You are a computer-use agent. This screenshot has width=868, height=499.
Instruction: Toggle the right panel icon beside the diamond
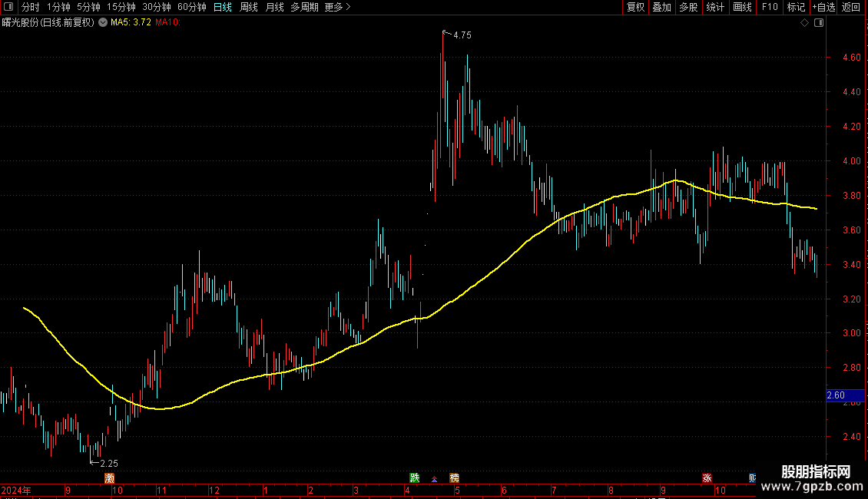tap(819, 23)
